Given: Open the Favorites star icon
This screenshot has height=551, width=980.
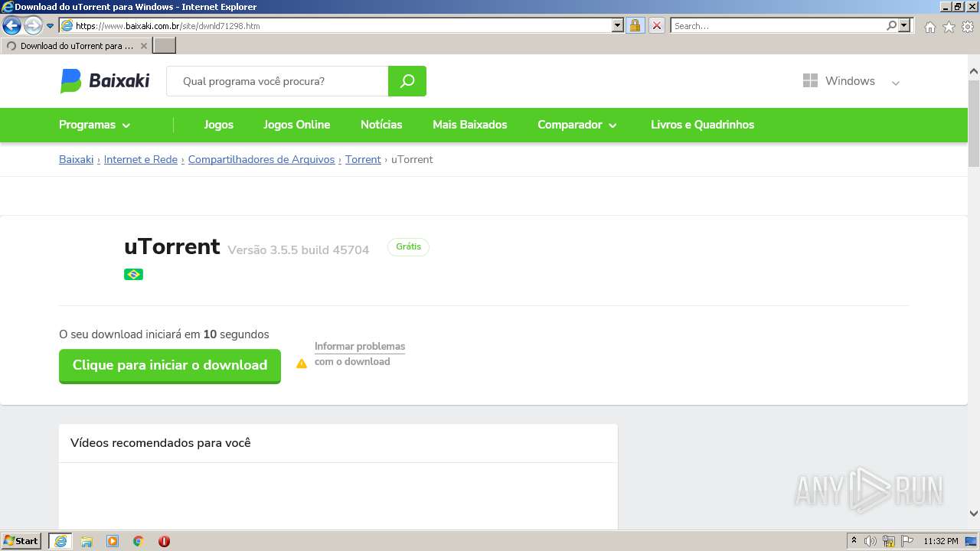Looking at the screenshot, I should point(949,27).
